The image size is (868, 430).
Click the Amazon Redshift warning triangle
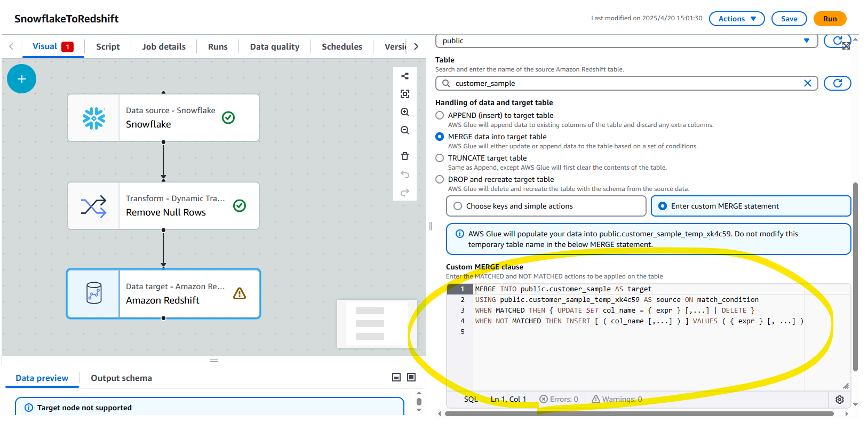[x=240, y=293]
